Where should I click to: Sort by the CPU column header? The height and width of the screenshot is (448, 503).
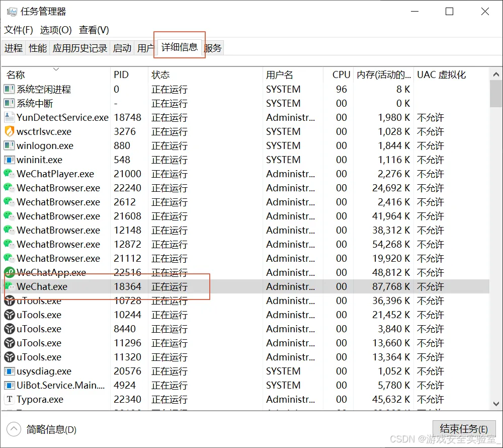[x=339, y=74]
